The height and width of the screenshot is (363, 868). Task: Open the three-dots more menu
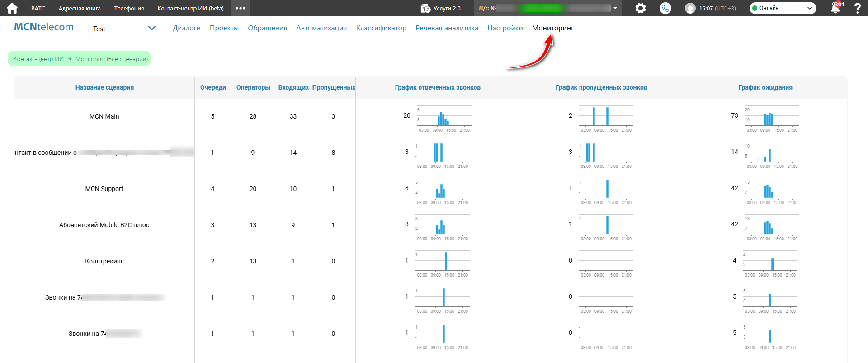coord(241,8)
